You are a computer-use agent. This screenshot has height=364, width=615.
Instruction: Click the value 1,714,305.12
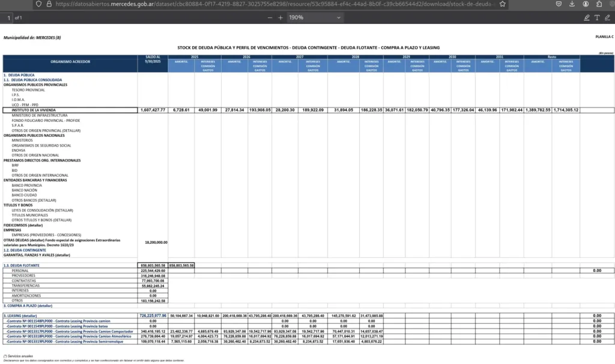pyautogui.click(x=566, y=110)
